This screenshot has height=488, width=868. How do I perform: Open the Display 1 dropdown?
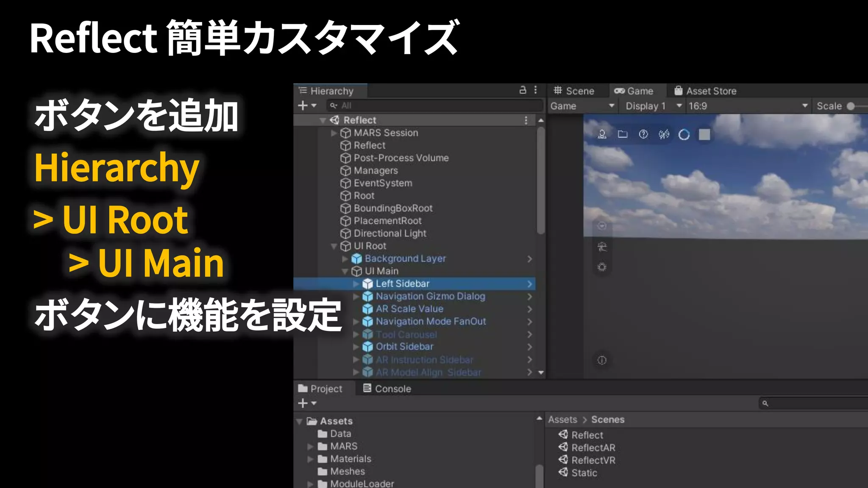point(653,106)
